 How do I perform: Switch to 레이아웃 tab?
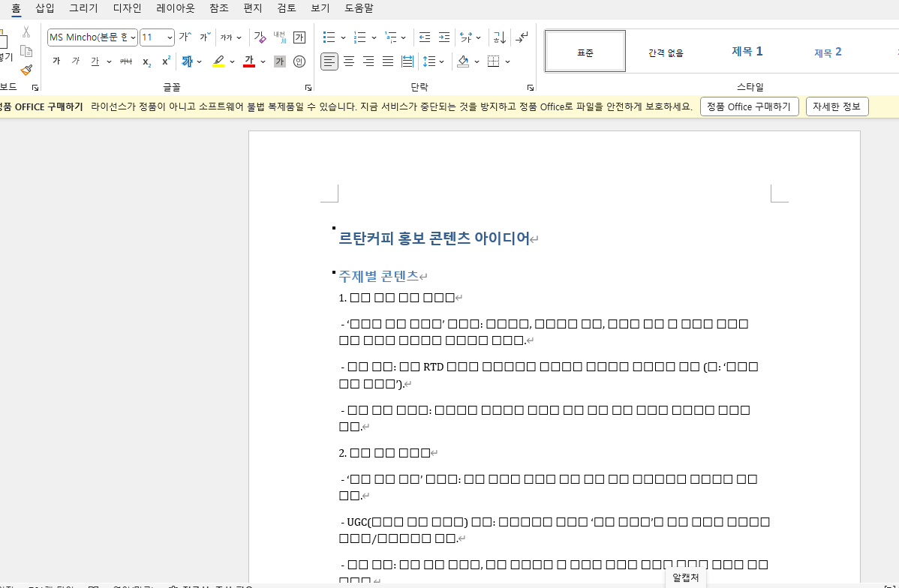(x=176, y=8)
